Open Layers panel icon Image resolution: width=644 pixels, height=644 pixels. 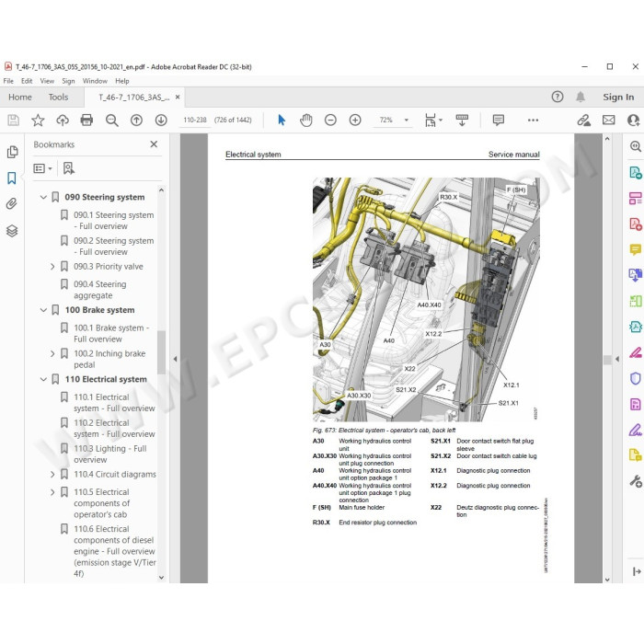pos(12,231)
